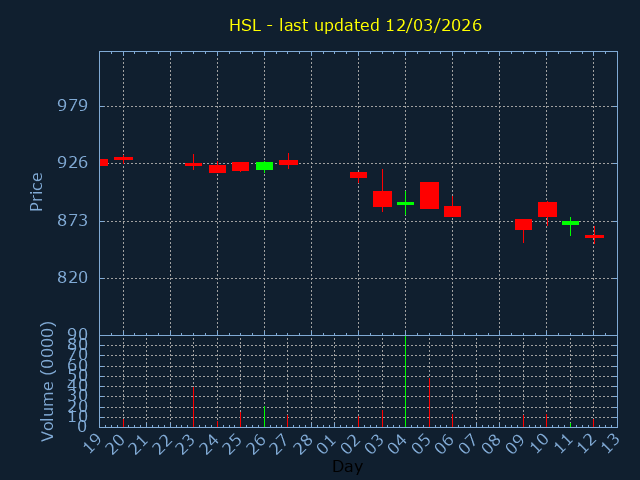Click the Day x-axis title
The height and width of the screenshot is (480, 640).
[347, 466]
